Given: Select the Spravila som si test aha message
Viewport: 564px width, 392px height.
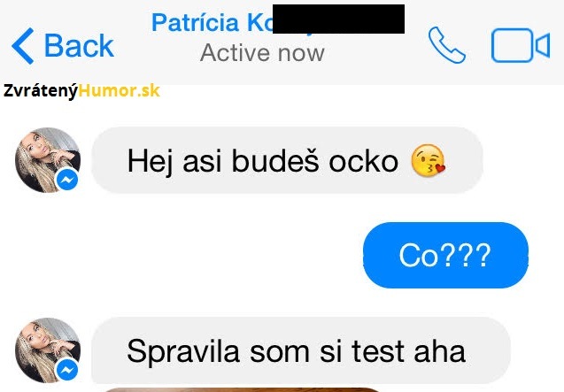Looking at the screenshot, I should 301,350.
